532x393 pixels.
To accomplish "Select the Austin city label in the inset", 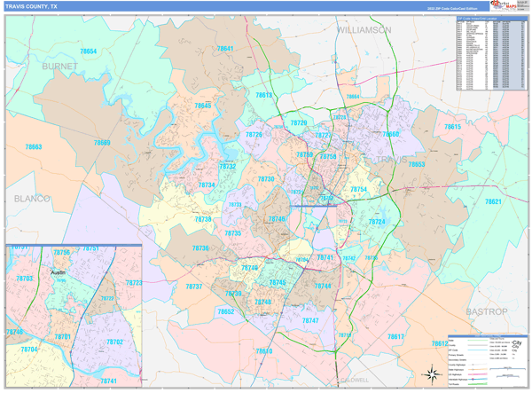I will tap(59, 274).
